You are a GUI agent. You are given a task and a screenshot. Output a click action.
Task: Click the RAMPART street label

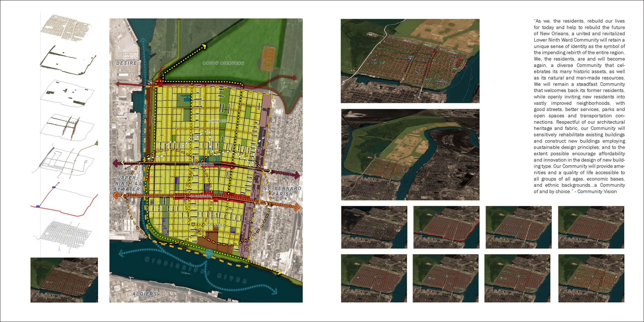(x=193, y=204)
